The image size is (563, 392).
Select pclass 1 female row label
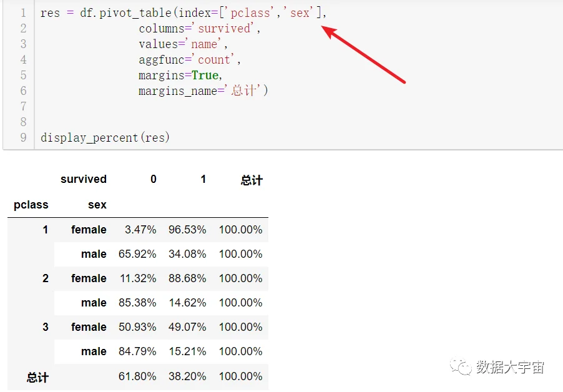coord(89,230)
